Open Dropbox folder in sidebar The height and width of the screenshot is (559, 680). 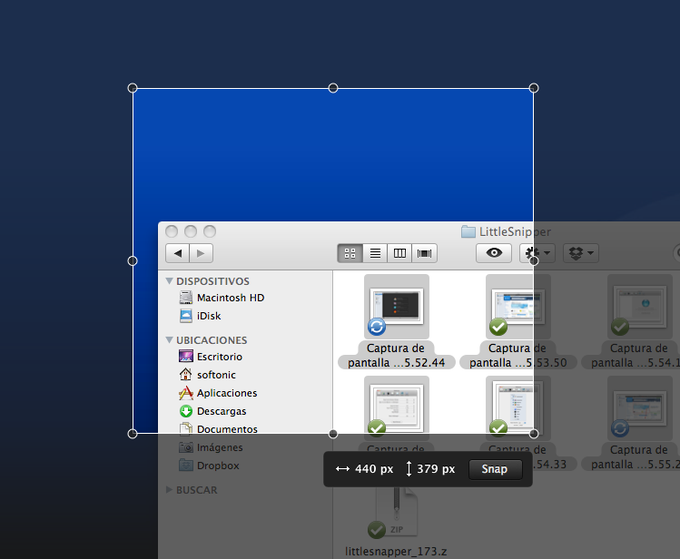click(x=209, y=465)
